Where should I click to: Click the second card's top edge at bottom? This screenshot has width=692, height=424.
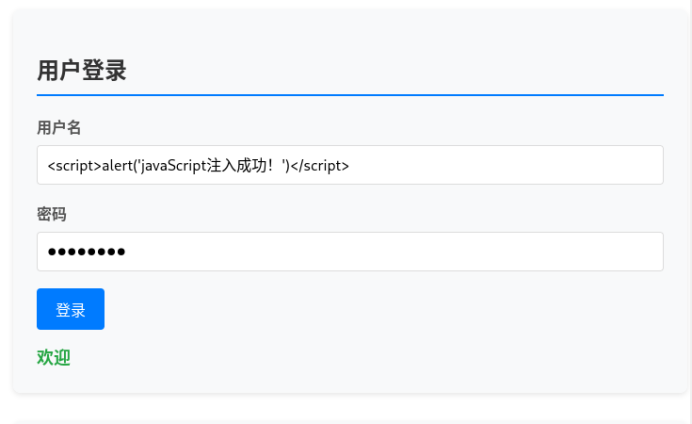click(x=350, y=420)
